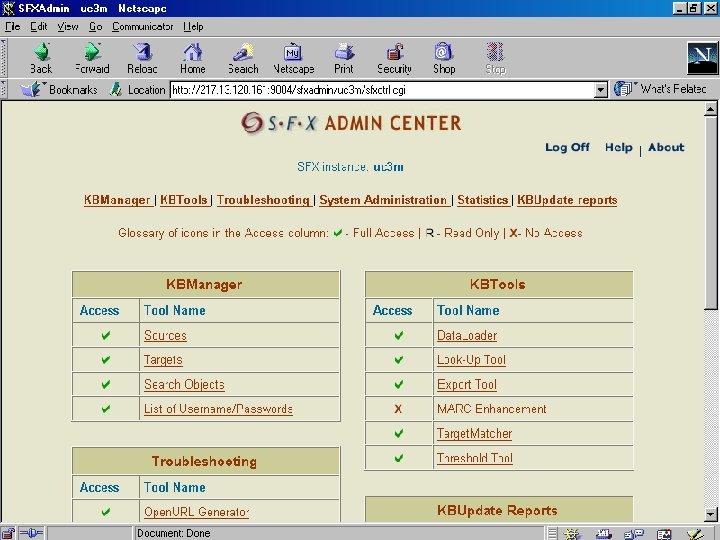Open the Export Tool
Image resolution: width=720 pixels, height=540 pixels.
point(467,385)
